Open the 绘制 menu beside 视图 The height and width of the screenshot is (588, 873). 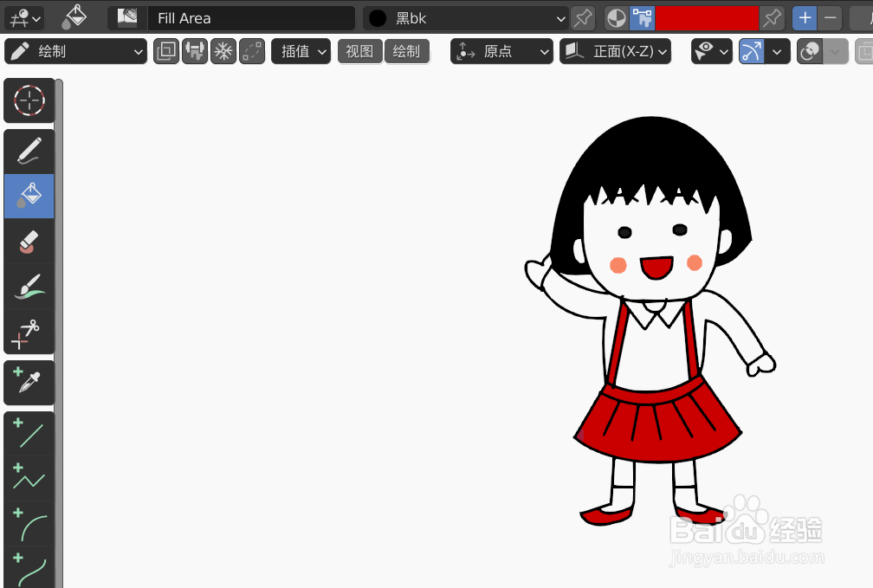pyautogui.click(x=406, y=51)
